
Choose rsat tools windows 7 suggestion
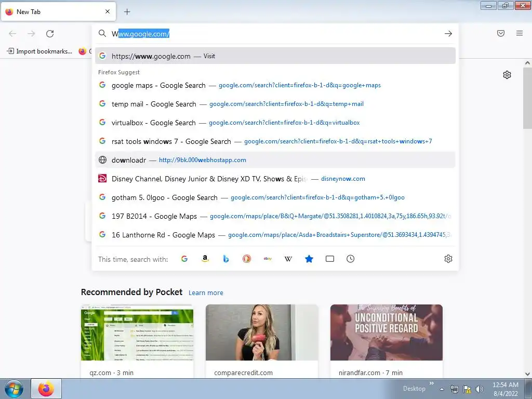275,141
